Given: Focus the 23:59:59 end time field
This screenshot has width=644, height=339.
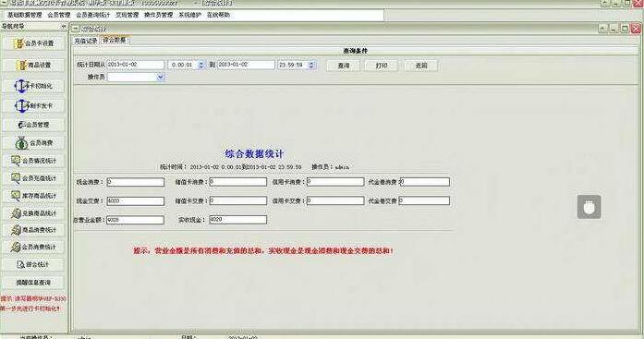Looking at the screenshot, I should point(293,65).
